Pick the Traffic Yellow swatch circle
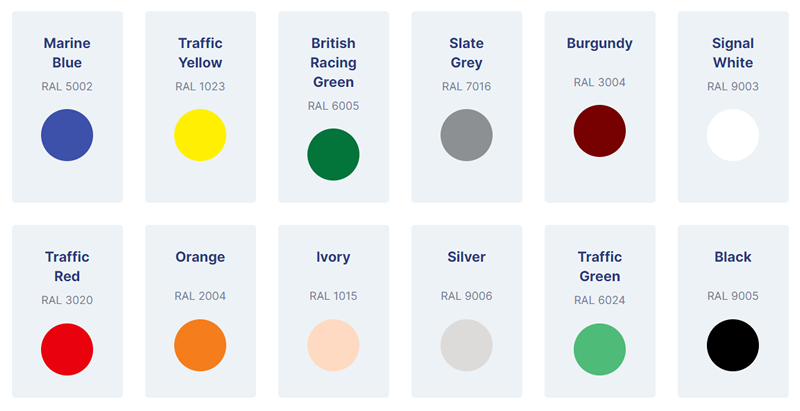 [x=200, y=135]
